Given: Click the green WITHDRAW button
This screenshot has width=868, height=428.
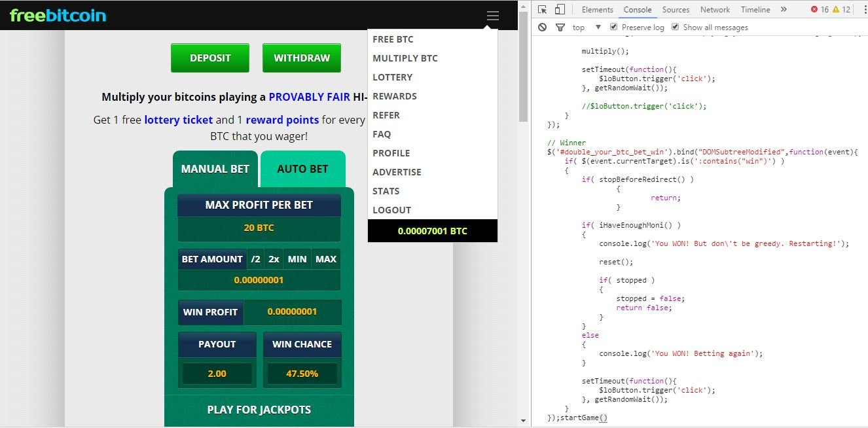Looking at the screenshot, I should pos(302,58).
